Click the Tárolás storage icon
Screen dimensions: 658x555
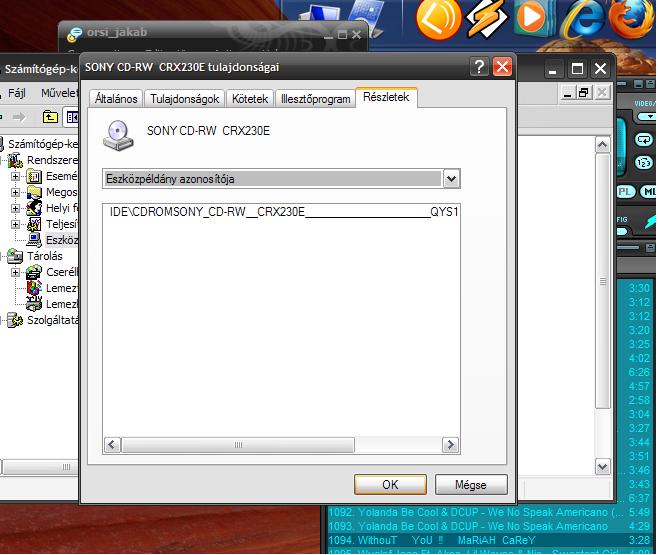(x=15, y=256)
